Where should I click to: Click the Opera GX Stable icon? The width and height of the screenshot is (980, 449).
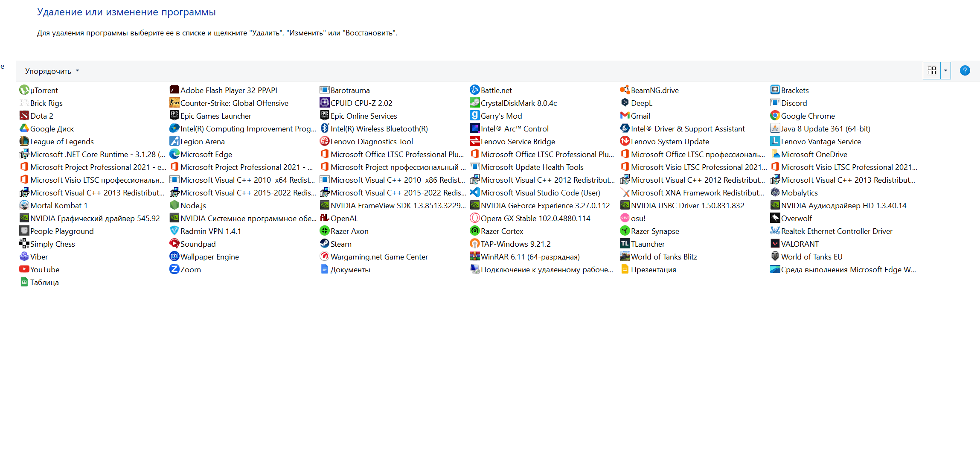(x=475, y=218)
